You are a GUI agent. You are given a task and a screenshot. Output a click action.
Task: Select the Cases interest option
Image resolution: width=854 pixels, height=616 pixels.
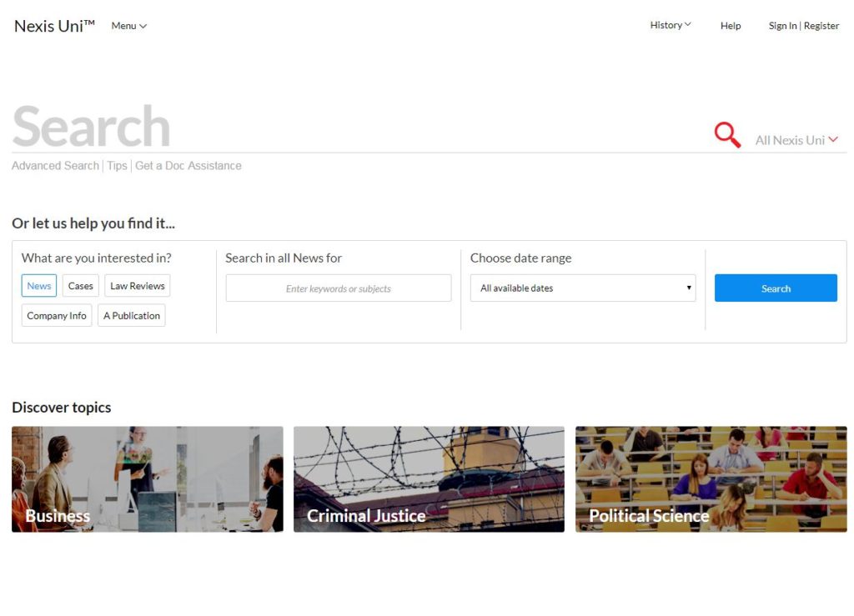[x=81, y=286]
